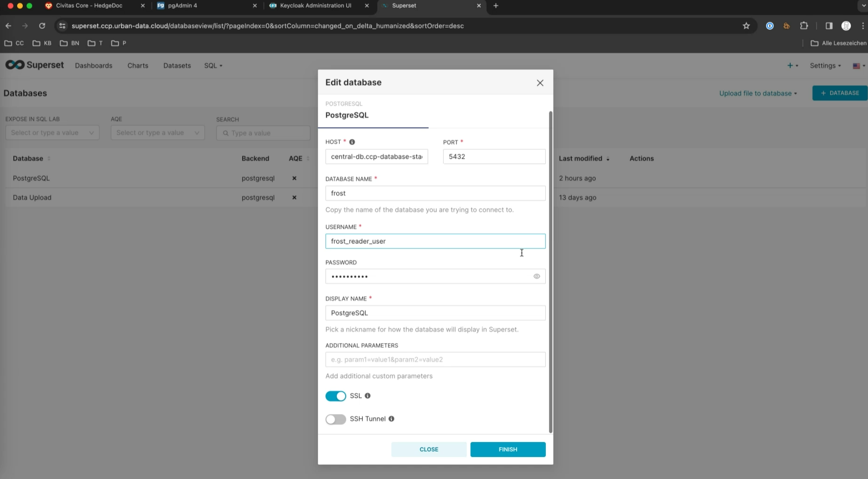This screenshot has height=479, width=868.
Task: Click the dialog scrollbar
Action: (551, 272)
